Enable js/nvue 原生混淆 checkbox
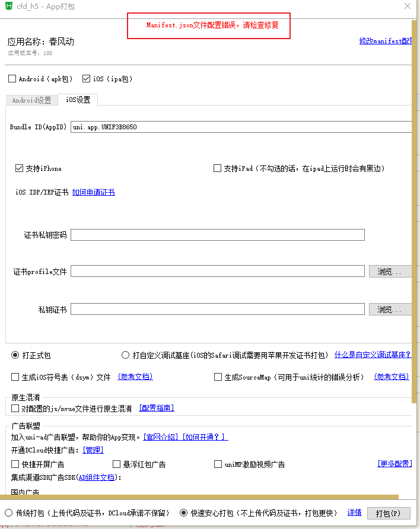 [15, 409]
